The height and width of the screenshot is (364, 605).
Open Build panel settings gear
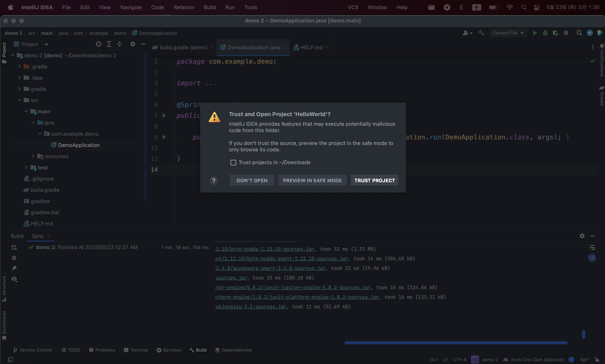582,236
